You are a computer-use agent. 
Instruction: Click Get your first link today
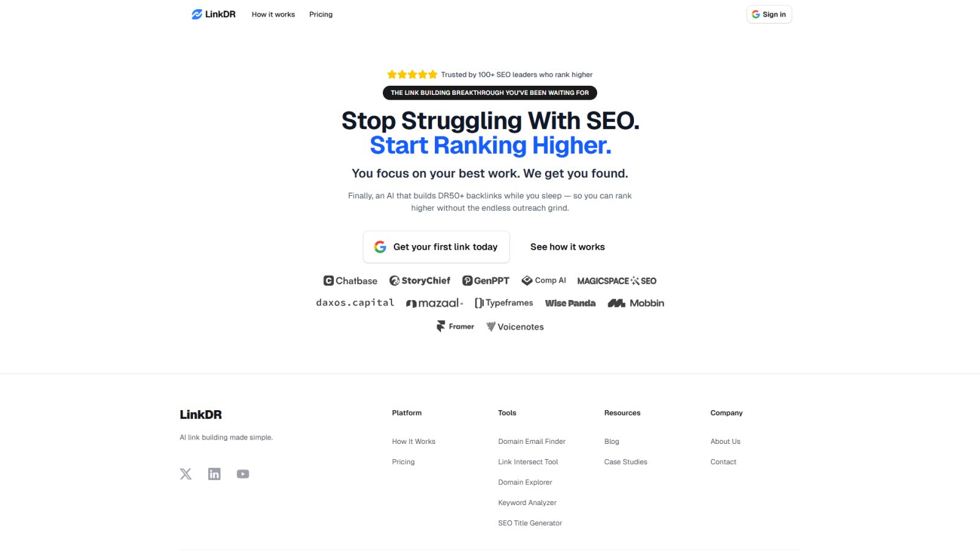[x=436, y=247]
